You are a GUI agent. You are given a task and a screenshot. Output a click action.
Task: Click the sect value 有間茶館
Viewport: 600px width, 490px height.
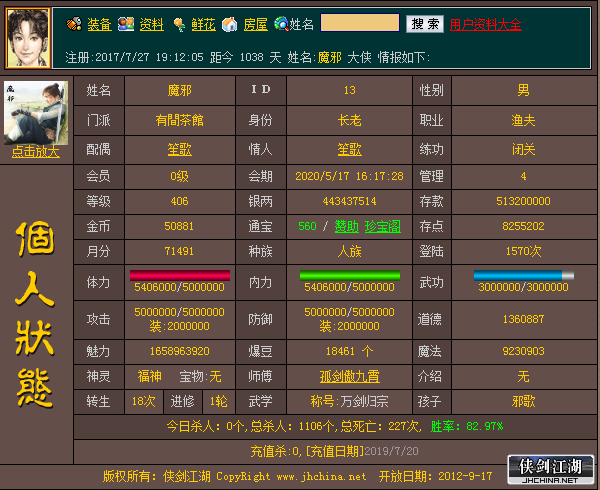179,120
